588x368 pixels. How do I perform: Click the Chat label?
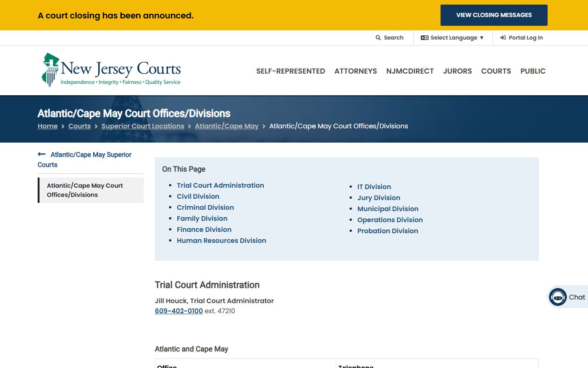pyautogui.click(x=577, y=297)
